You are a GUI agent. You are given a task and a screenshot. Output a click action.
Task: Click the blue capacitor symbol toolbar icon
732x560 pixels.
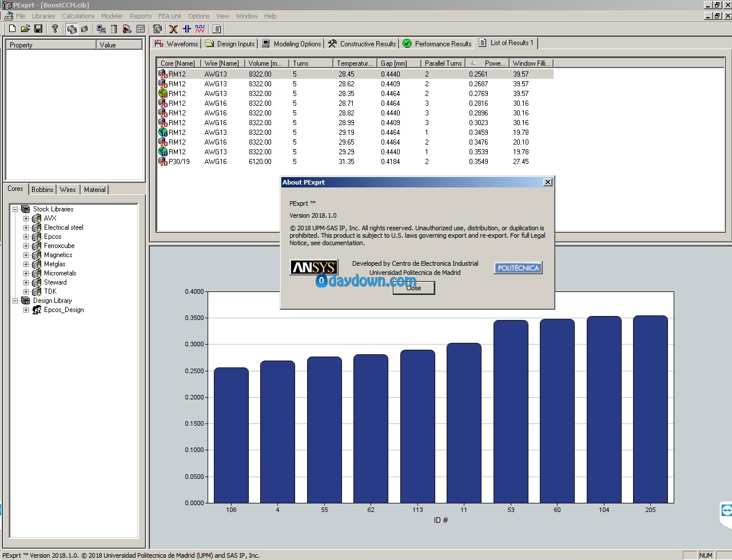coord(186,29)
